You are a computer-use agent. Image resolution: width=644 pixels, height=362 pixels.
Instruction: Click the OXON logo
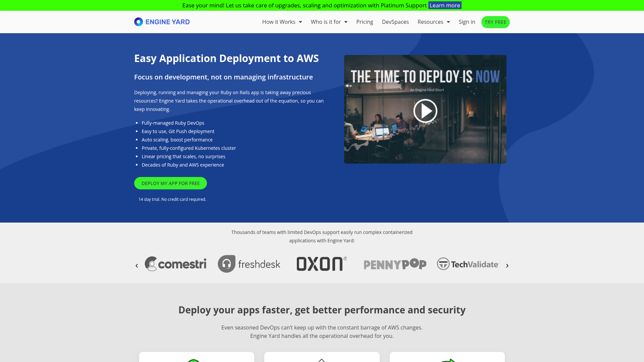pos(322,264)
